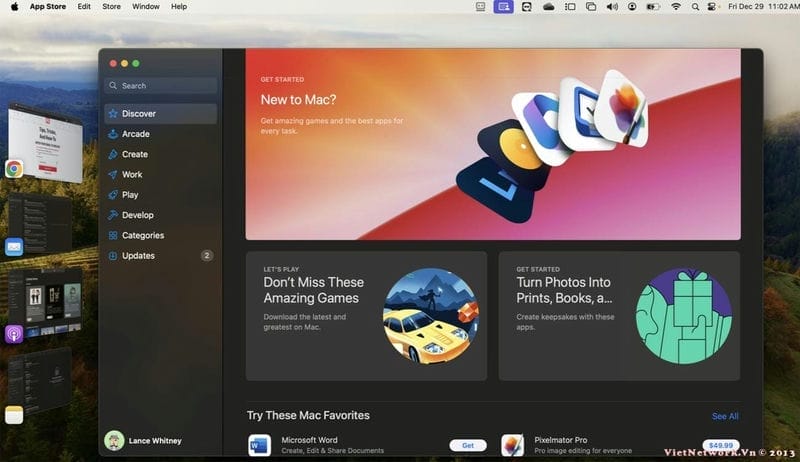Click the Microsoft Word app icon

click(x=260, y=445)
